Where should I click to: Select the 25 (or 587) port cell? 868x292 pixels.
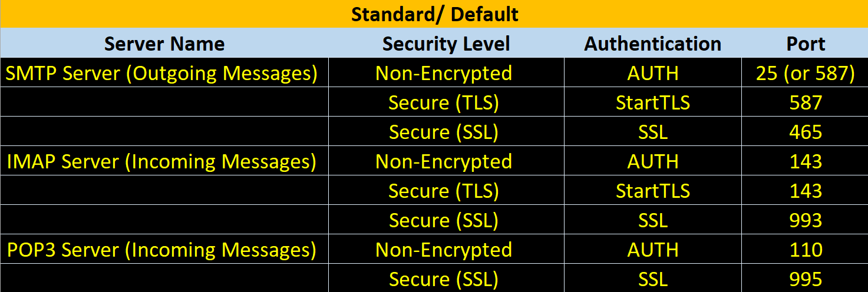pyautogui.click(x=806, y=73)
